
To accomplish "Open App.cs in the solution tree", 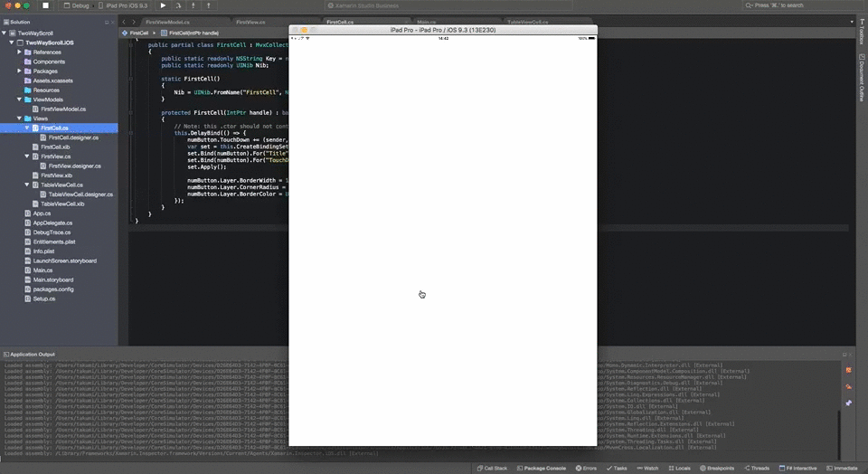I will point(38,213).
